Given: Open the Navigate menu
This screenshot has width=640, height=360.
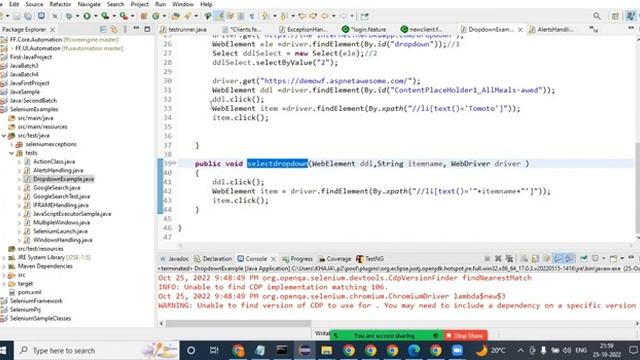Looking at the screenshot, I should point(89,4).
